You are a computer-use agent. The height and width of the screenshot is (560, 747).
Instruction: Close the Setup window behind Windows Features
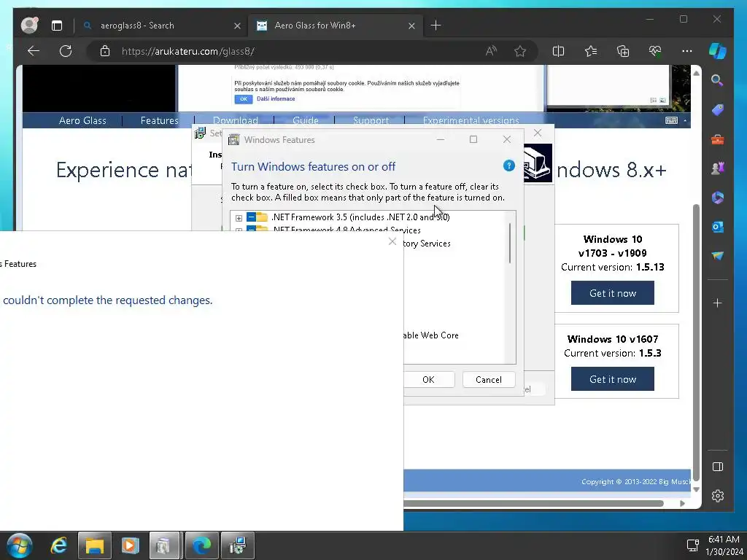pos(538,133)
